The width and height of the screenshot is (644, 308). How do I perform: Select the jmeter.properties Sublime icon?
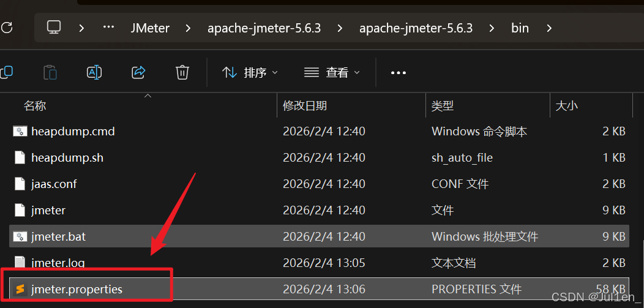[x=20, y=289]
